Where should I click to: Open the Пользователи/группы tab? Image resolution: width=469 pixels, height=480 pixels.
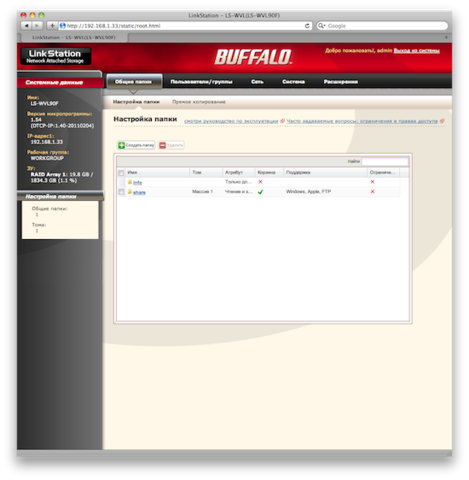tap(201, 82)
